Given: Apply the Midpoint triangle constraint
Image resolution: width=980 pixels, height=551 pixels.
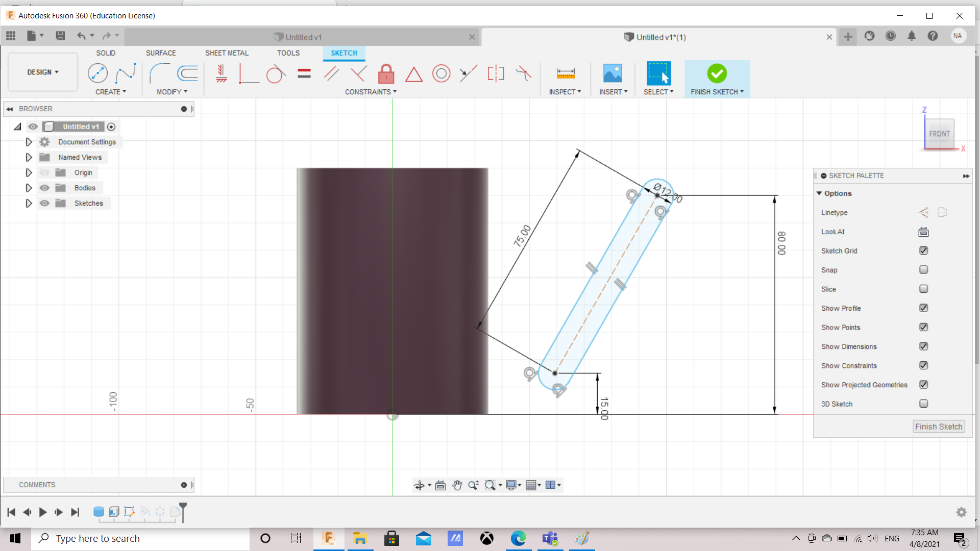Looking at the screenshot, I should pyautogui.click(x=414, y=74).
